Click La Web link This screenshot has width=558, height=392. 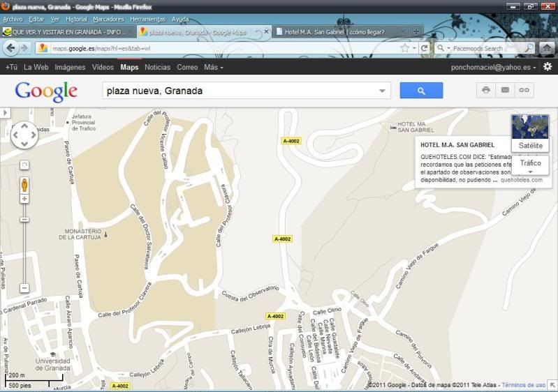coord(36,67)
